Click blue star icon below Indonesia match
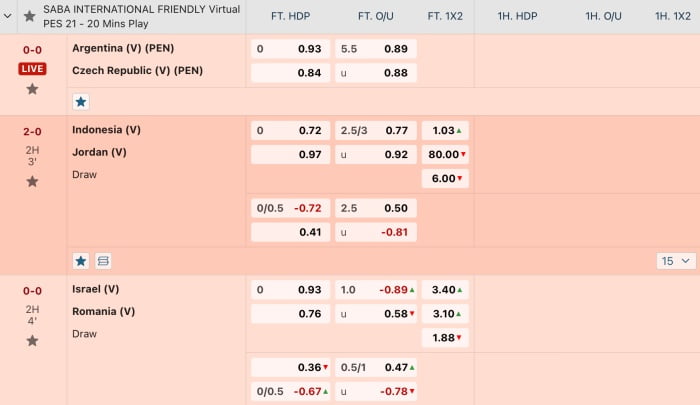The width and height of the screenshot is (700, 405). tap(81, 261)
